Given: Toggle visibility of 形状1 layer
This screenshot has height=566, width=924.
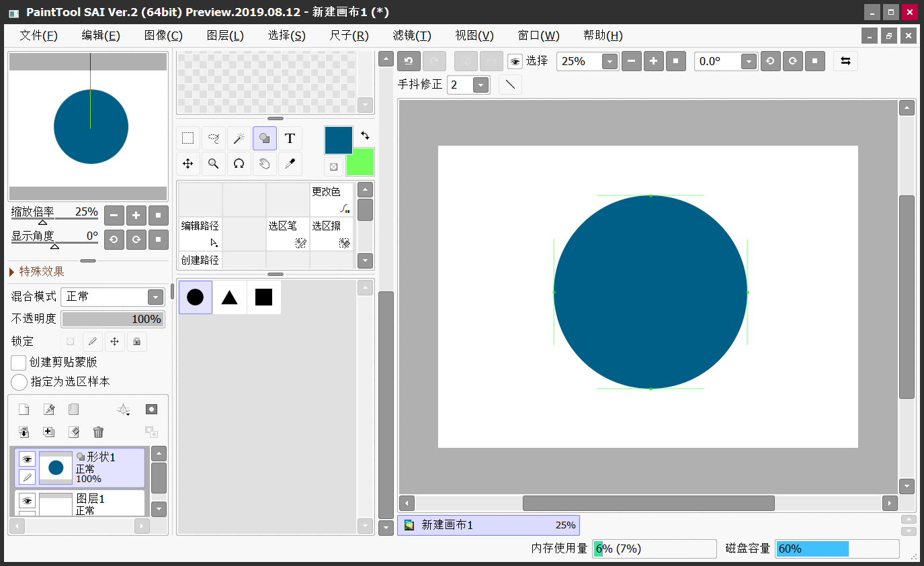Looking at the screenshot, I should [27, 459].
